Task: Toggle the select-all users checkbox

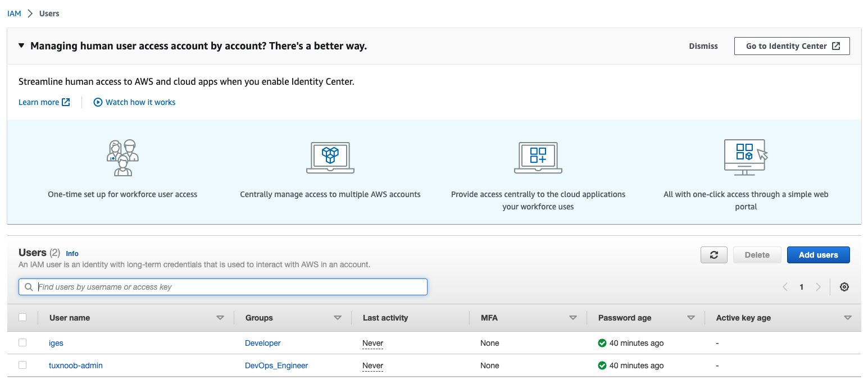Action: [22, 317]
